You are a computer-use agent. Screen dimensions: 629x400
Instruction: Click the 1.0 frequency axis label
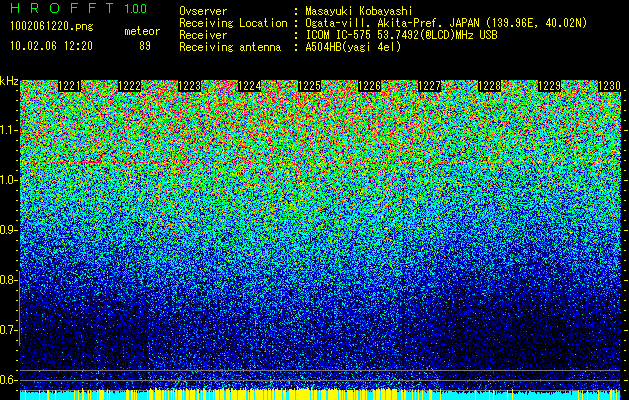coord(7,181)
